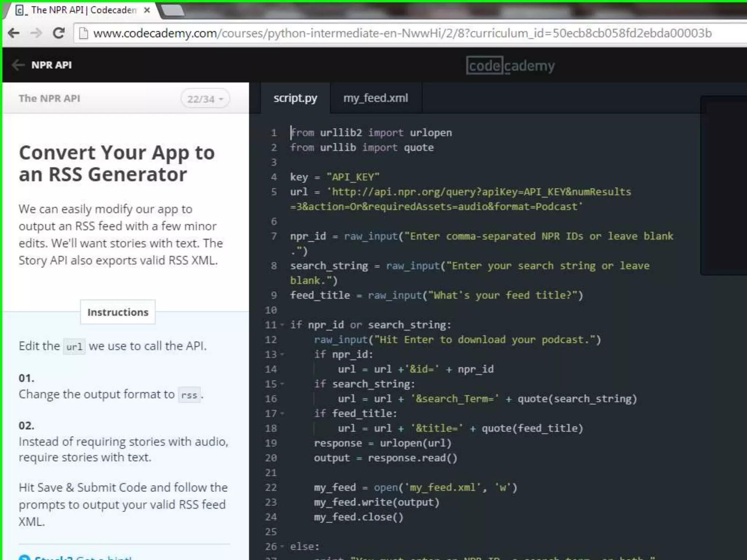This screenshot has height=560, width=747.
Task: Click the Instructions tab label
Action: point(118,312)
